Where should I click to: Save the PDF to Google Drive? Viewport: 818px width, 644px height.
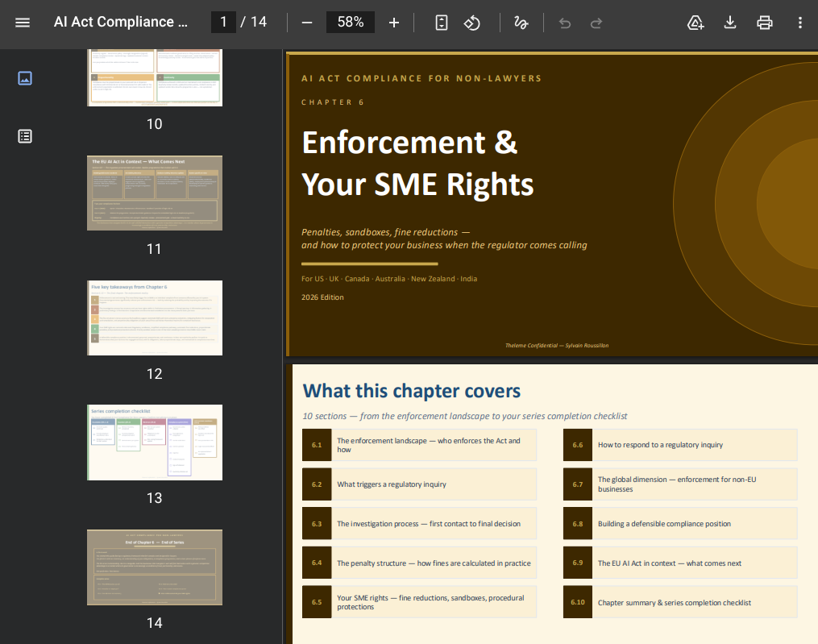[696, 23]
